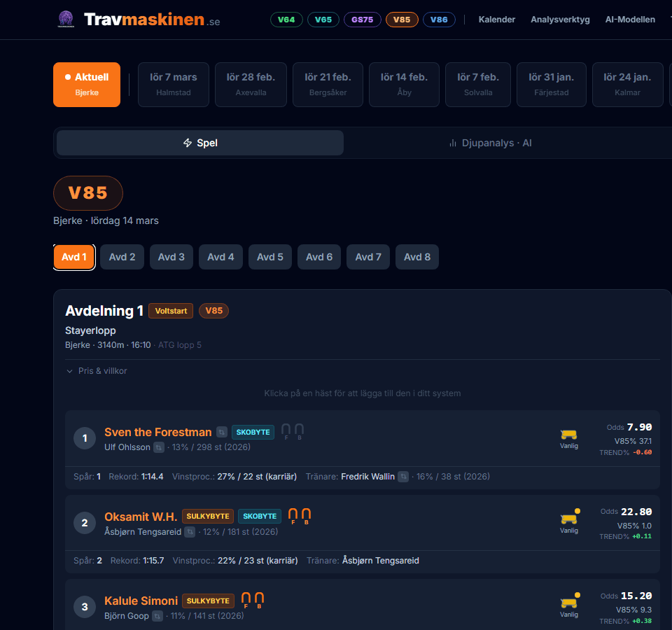Select the lör 28 feb Axevalla race day

click(251, 84)
